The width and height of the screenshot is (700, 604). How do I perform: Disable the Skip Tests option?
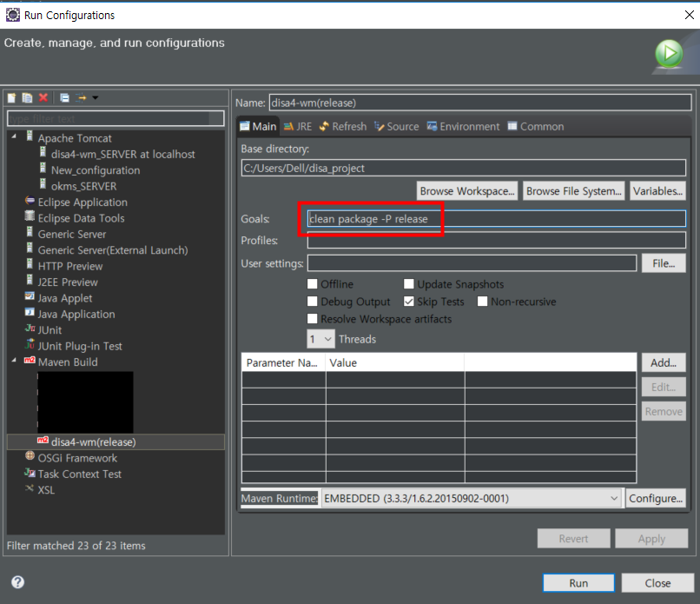[408, 301]
